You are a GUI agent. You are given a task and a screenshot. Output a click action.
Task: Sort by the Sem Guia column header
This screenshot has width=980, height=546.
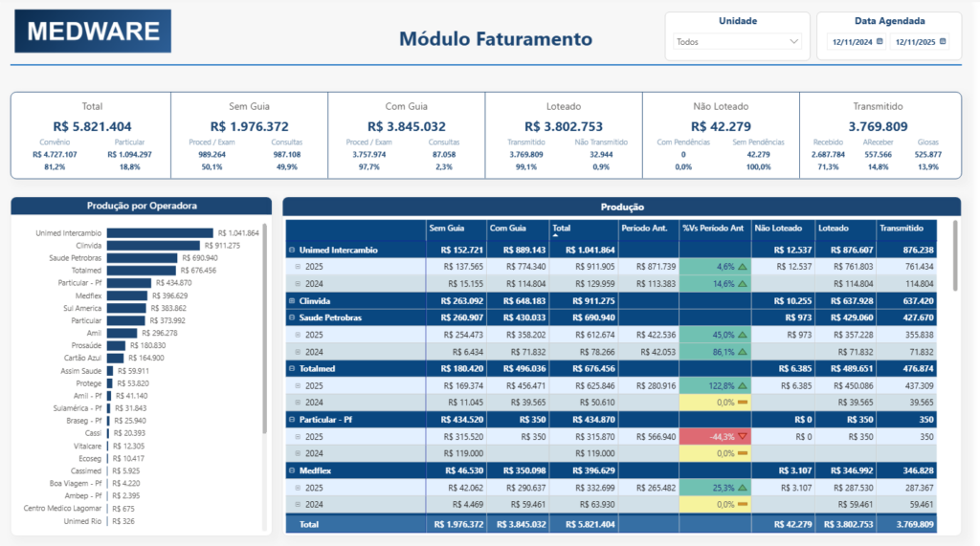click(x=446, y=228)
